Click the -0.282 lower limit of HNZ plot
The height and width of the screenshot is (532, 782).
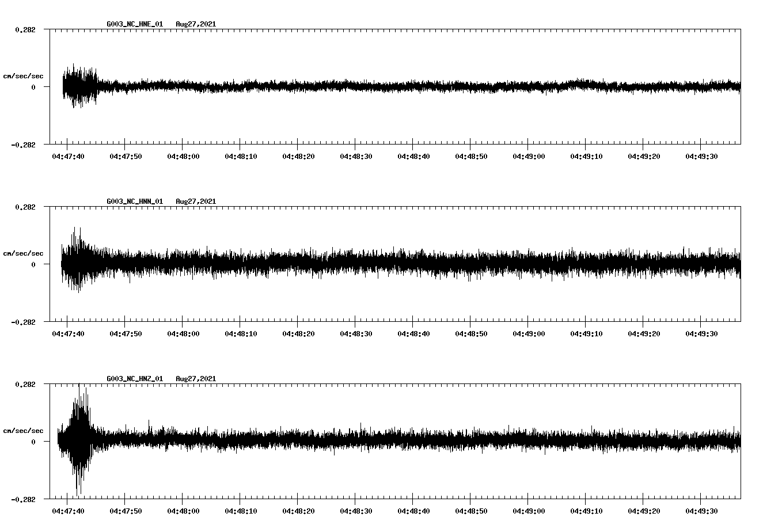[x=23, y=499]
